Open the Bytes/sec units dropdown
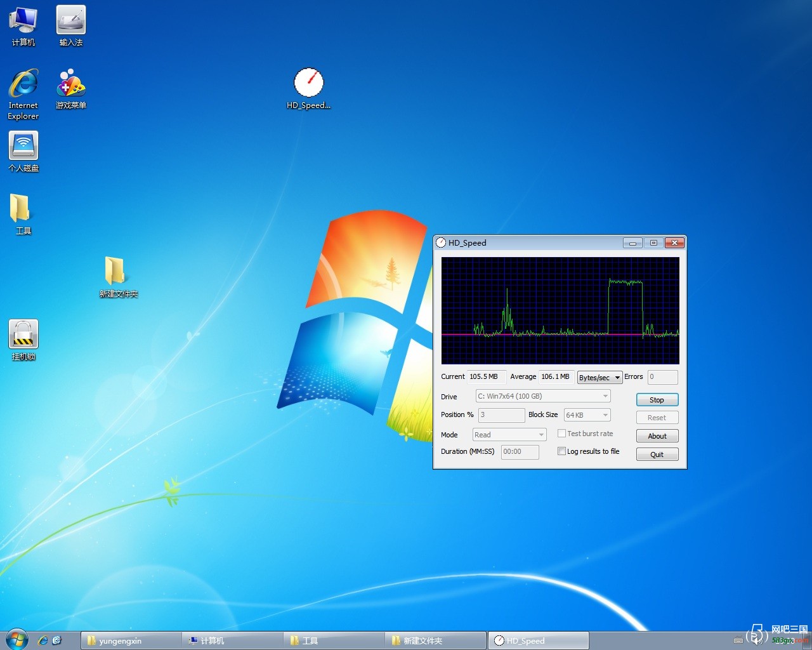 point(599,377)
